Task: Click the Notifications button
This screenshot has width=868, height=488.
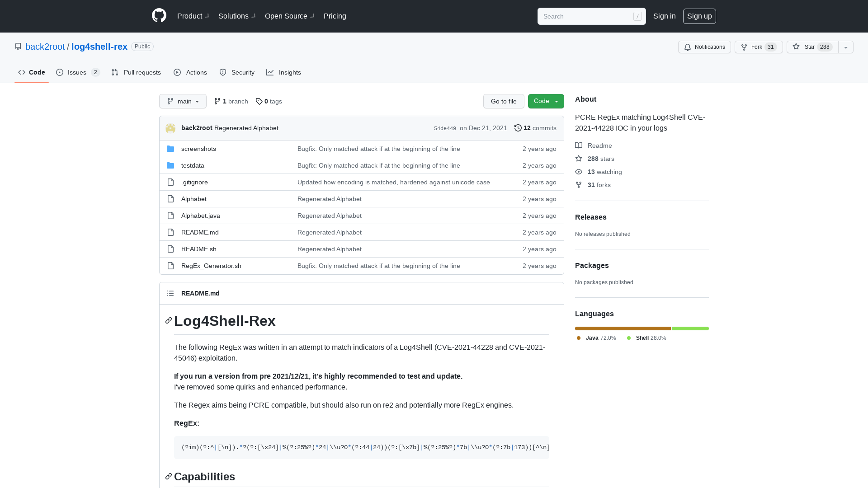Action: 704,47
